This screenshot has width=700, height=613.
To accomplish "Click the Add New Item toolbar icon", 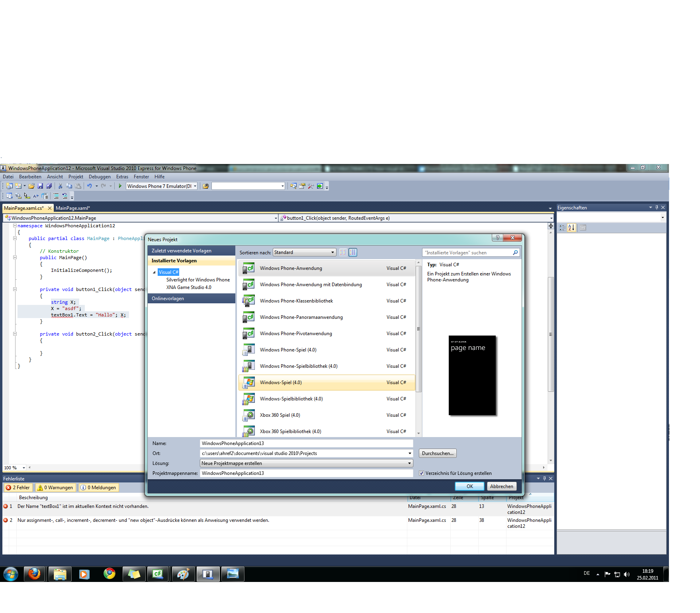I will click(x=18, y=186).
